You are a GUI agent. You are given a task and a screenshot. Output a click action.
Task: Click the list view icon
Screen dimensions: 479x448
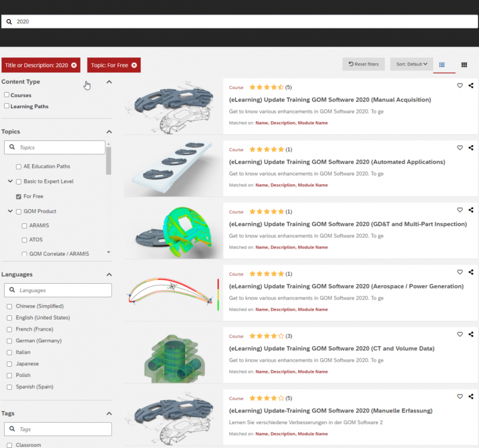click(442, 65)
